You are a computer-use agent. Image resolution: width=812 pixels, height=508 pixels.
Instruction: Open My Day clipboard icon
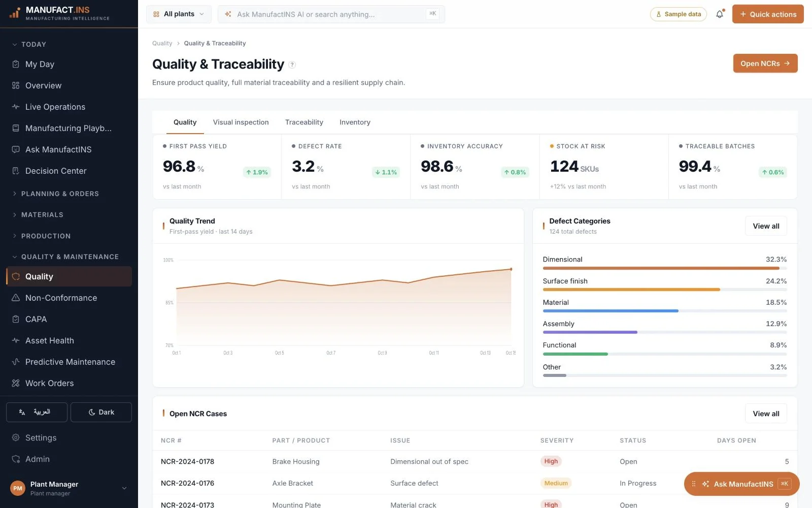(16, 64)
